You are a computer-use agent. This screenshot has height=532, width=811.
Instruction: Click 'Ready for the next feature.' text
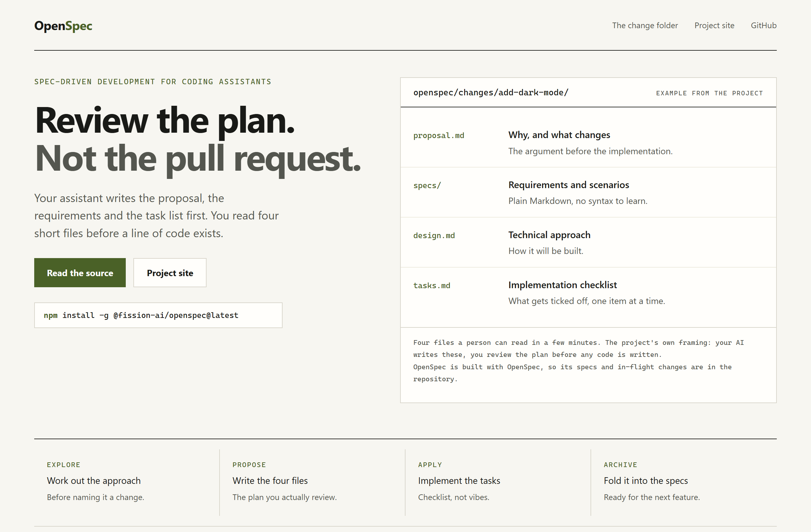[652, 497]
